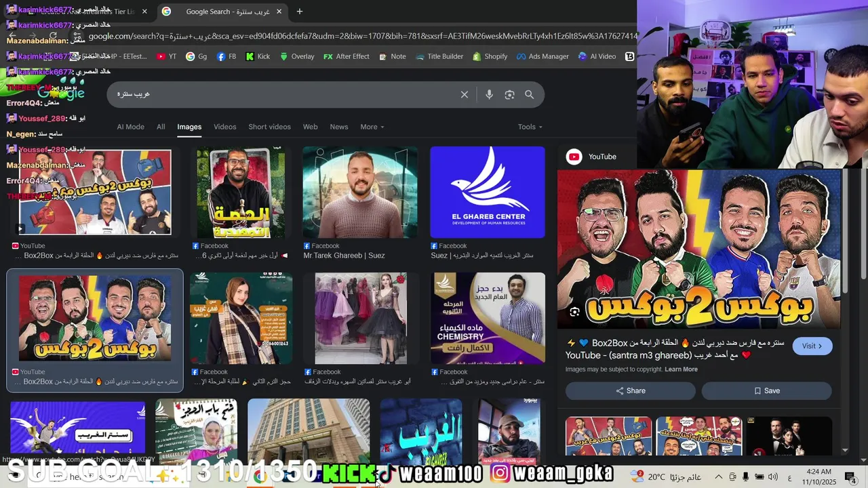The height and width of the screenshot is (488, 868).
Task: Click the browser address bar URL
Action: click(363, 36)
